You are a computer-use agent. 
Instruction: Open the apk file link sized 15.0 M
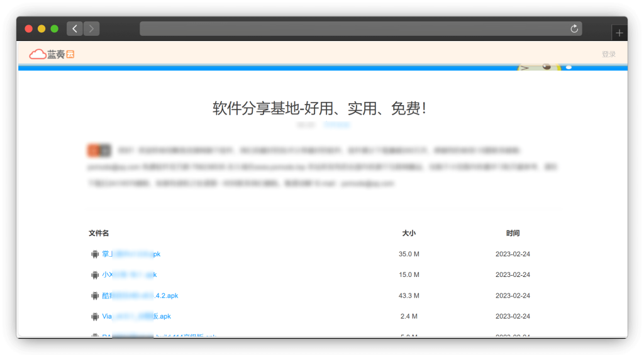click(x=130, y=274)
